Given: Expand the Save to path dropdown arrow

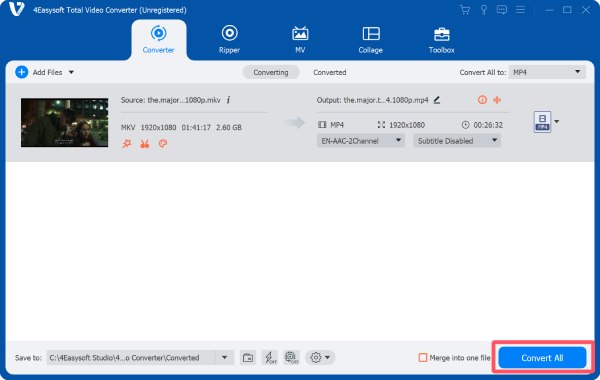Looking at the screenshot, I should click(x=225, y=357).
